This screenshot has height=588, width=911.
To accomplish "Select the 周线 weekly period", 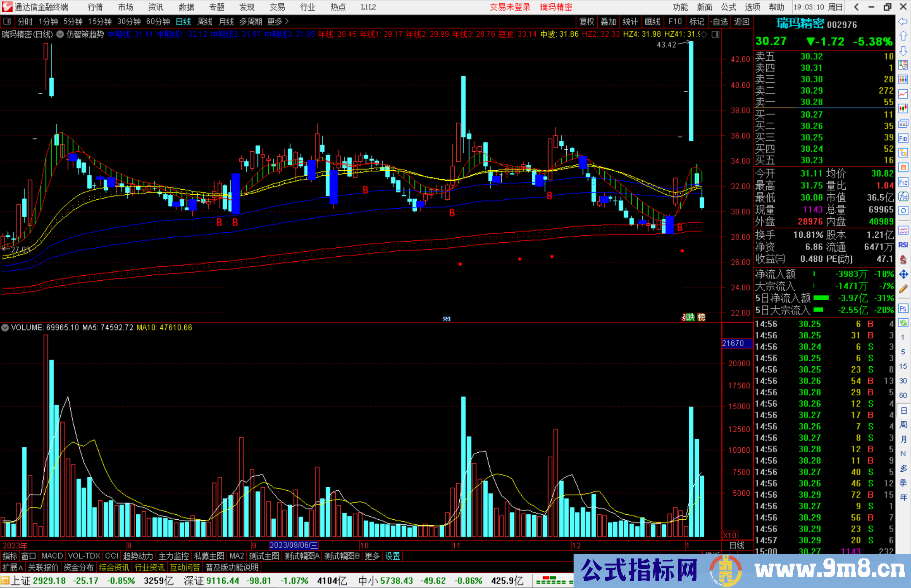I will click(205, 21).
